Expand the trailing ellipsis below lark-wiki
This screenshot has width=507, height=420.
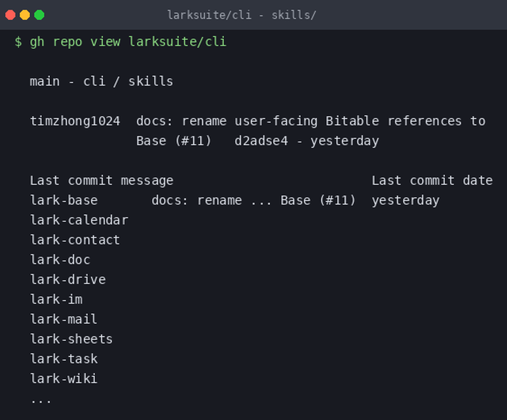[x=41, y=401]
